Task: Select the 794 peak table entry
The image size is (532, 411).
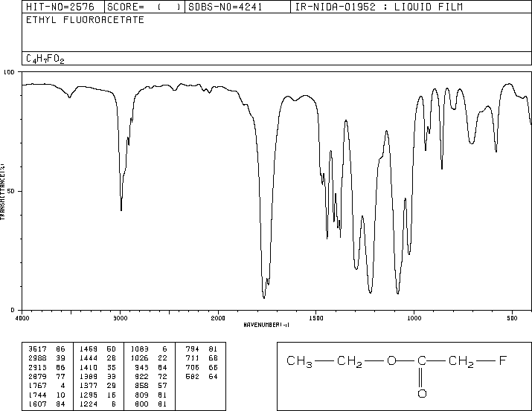Action: pos(202,349)
